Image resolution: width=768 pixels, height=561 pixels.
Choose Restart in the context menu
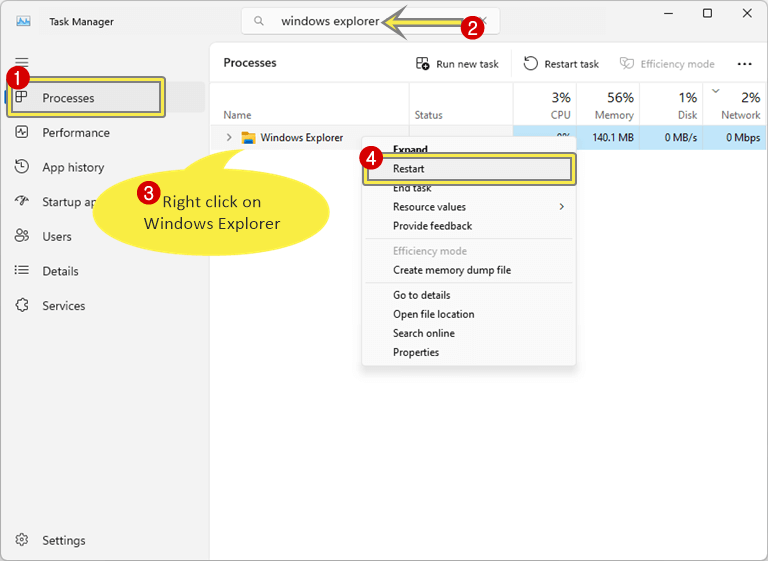point(469,169)
